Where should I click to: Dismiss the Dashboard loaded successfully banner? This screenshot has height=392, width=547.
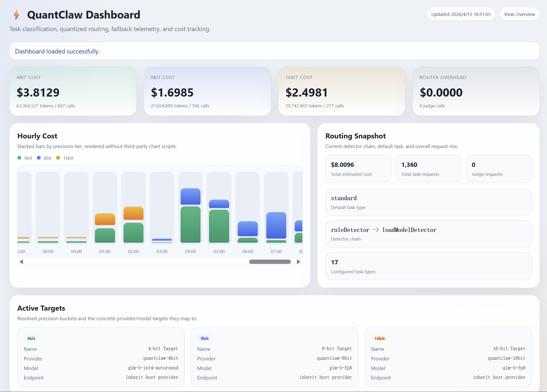tap(274, 51)
